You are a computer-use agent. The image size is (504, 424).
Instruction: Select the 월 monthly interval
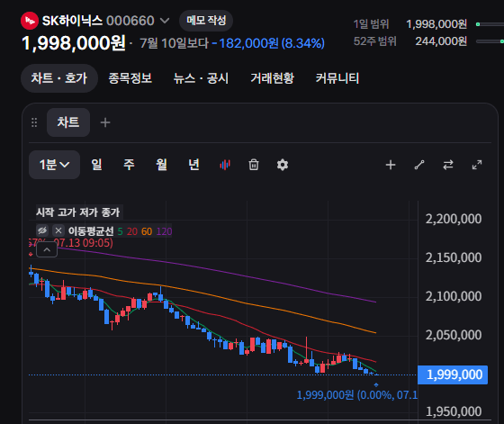point(161,165)
